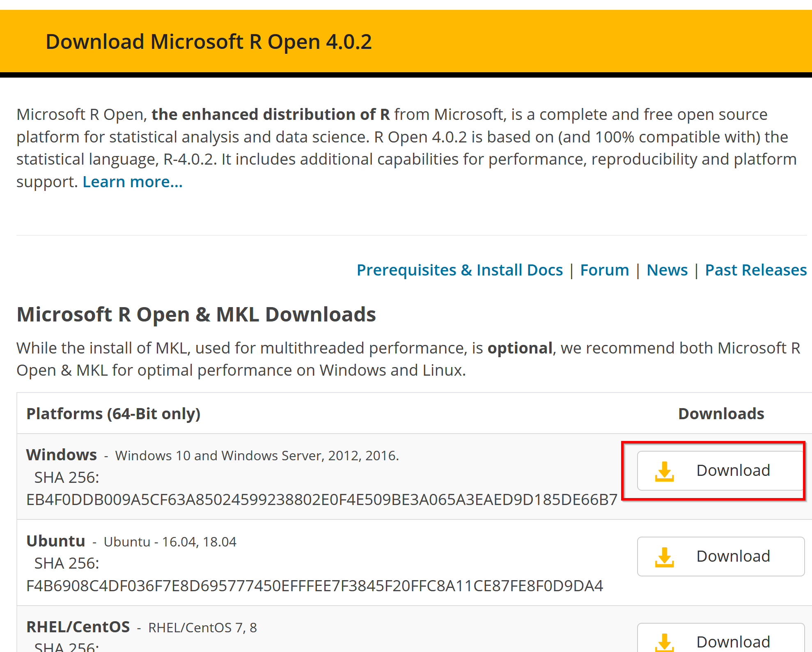Click the Ubuntu download arrow icon

coord(664,557)
